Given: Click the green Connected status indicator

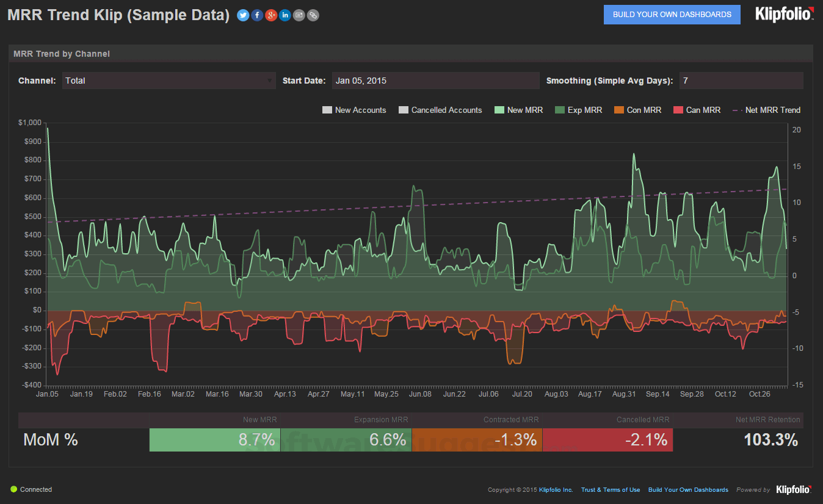Looking at the screenshot, I should click(x=13, y=489).
